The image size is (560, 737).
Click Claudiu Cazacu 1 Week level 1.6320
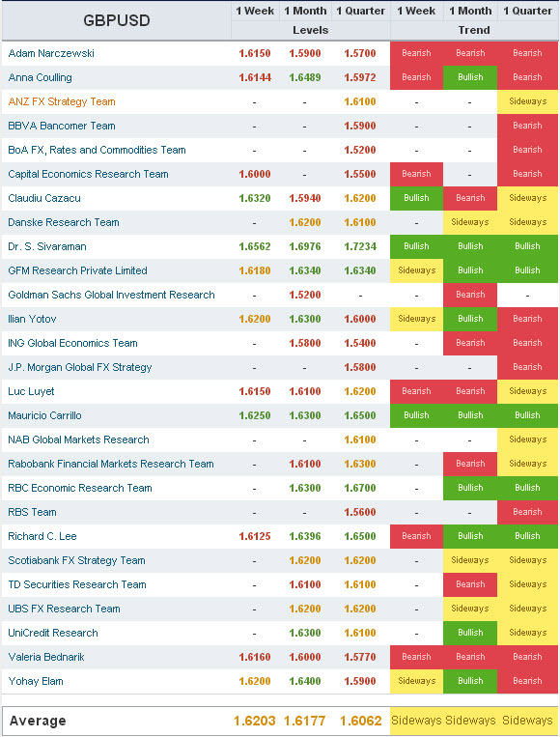pyautogui.click(x=255, y=198)
